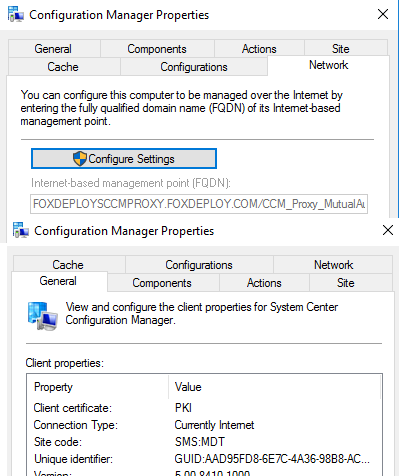Switch to Configurations tab in lower window
The width and height of the screenshot is (399, 476).
(x=199, y=265)
